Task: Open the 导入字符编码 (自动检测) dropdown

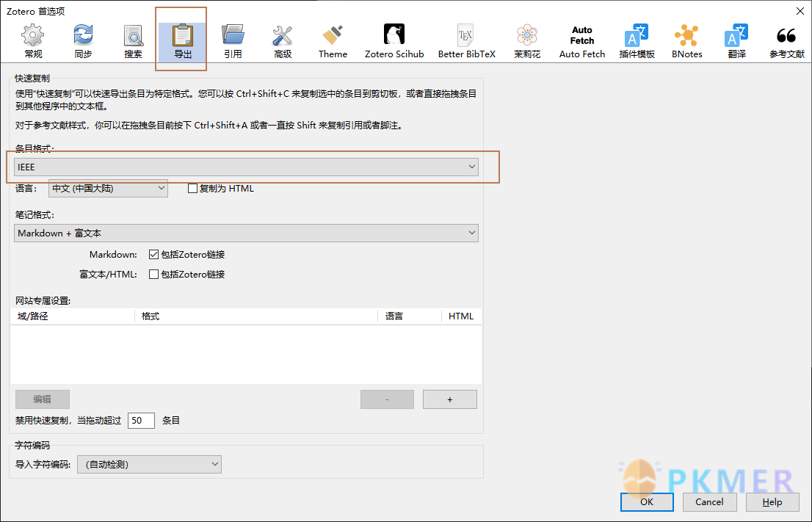Action: [x=149, y=464]
